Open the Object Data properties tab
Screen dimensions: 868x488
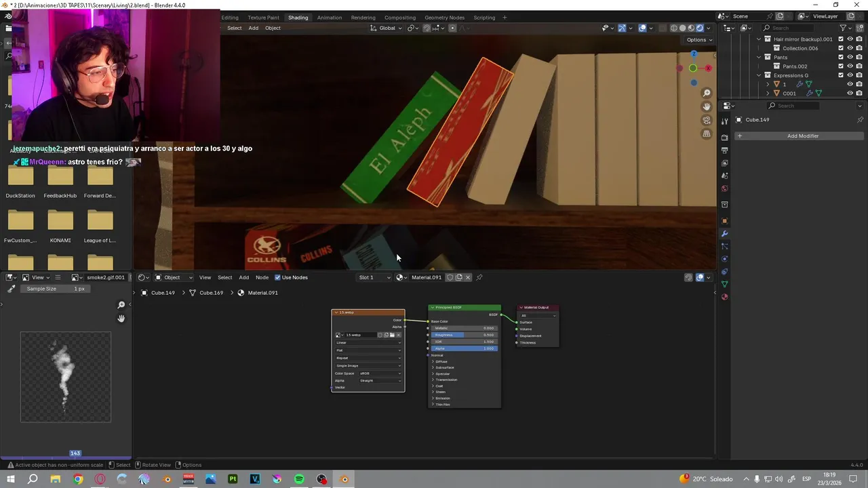point(724,284)
